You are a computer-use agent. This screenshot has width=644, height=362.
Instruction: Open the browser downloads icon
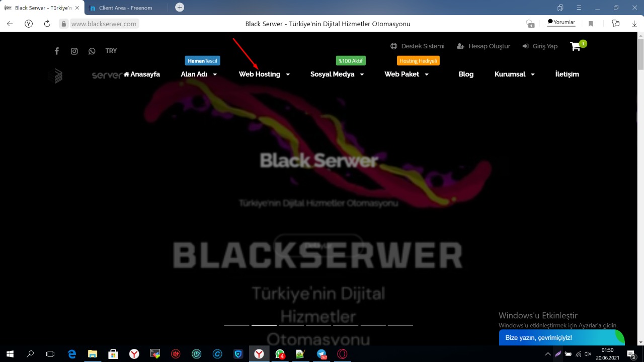pyautogui.click(x=634, y=24)
